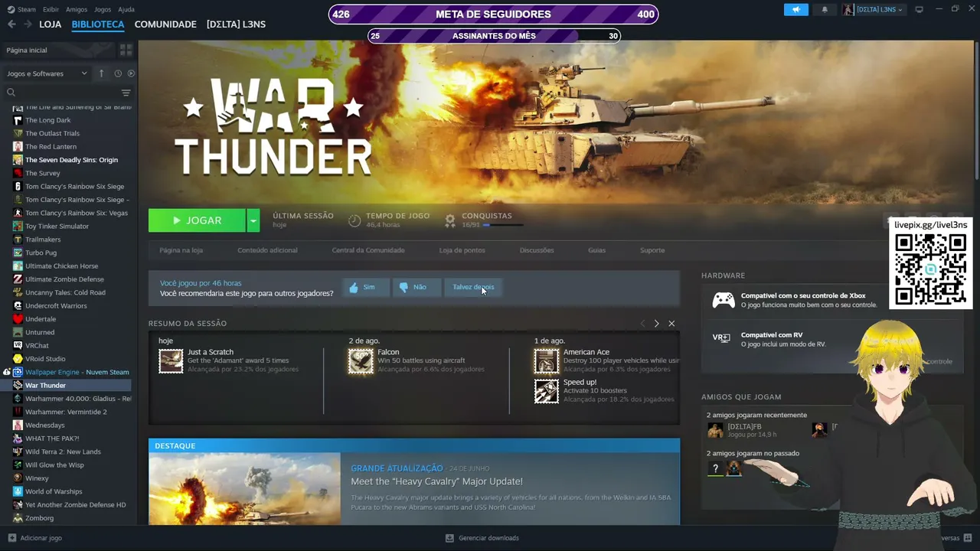This screenshot has height=551, width=980.
Task: Open the War Thunder achievements trophy icon
Action: coord(450,220)
